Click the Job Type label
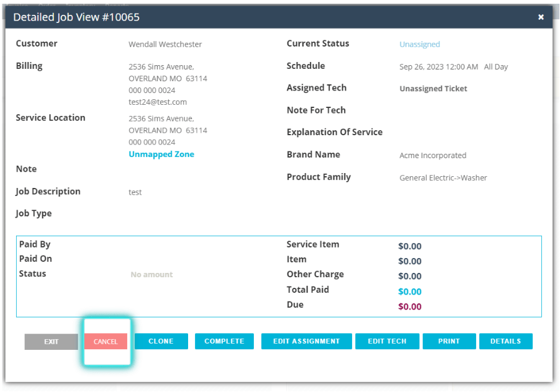 (x=34, y=213)
